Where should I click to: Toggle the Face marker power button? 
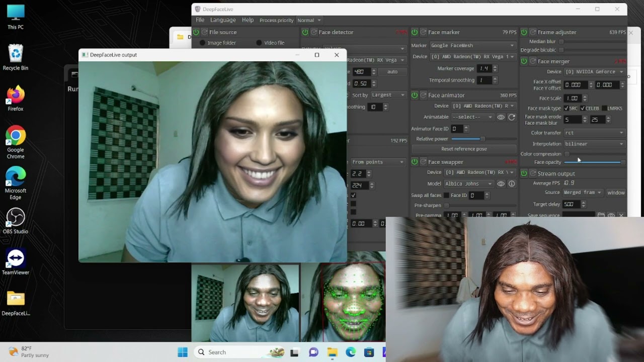click(x=415, y=32)
